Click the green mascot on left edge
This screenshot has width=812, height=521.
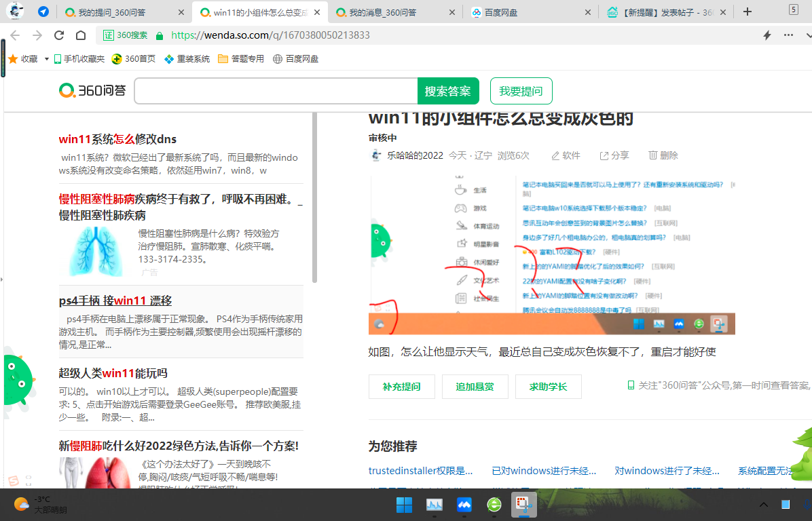(x=18, y=381)
